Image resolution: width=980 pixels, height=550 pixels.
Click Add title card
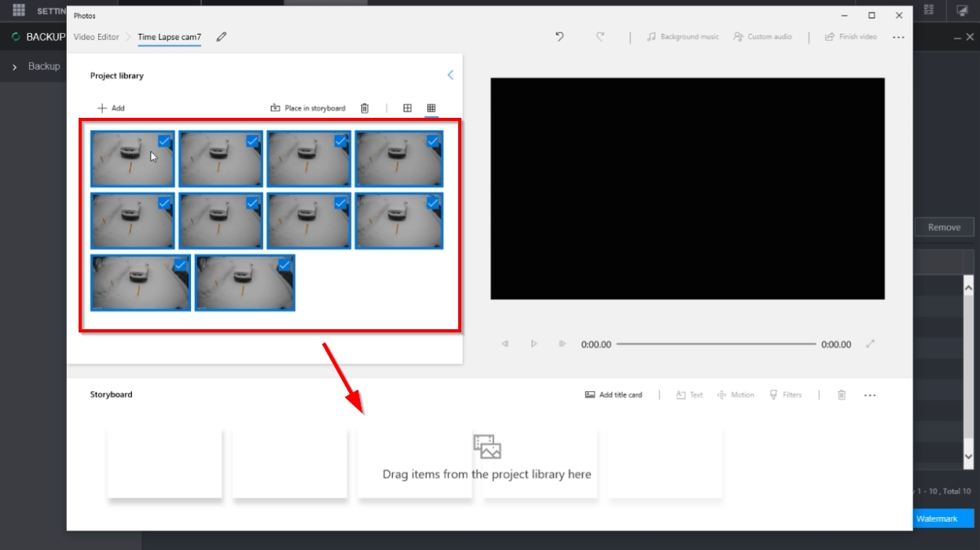614,395
